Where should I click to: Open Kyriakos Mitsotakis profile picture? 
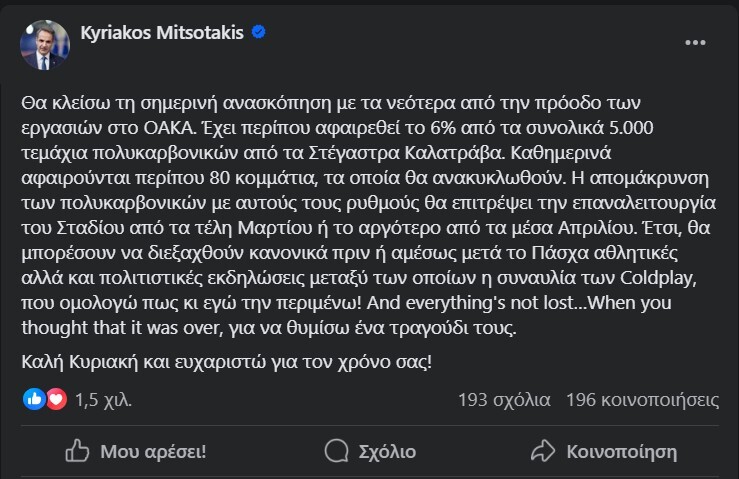45,45
